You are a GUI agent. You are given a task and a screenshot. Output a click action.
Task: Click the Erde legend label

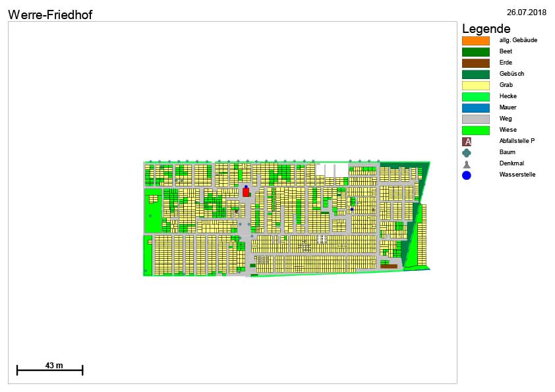tap(506, 63)
